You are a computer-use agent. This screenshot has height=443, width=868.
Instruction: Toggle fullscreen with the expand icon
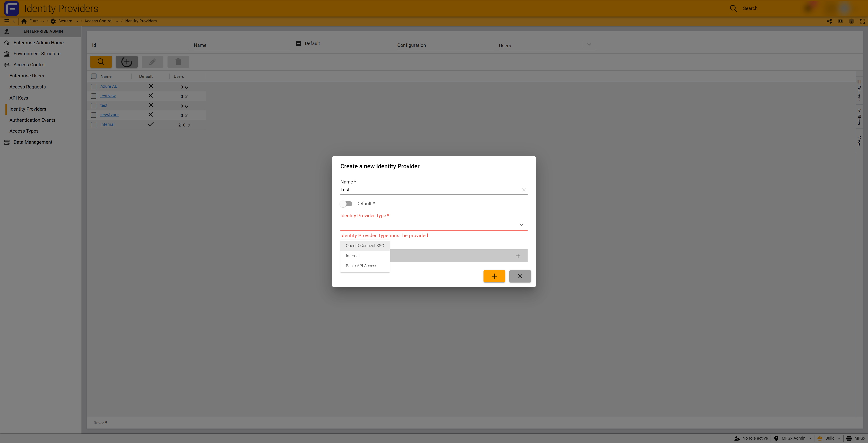pyautogui.click(x=862, y=21)
